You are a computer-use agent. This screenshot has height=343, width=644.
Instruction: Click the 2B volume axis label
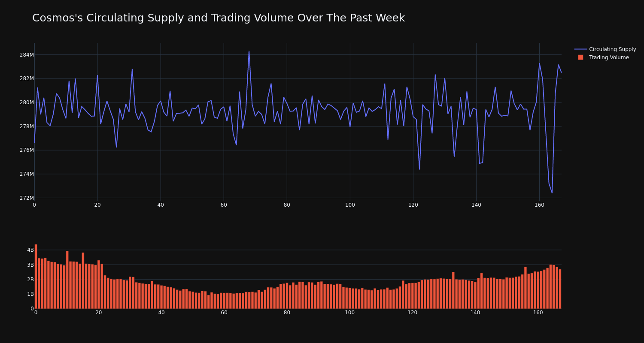tap(30, 280)
